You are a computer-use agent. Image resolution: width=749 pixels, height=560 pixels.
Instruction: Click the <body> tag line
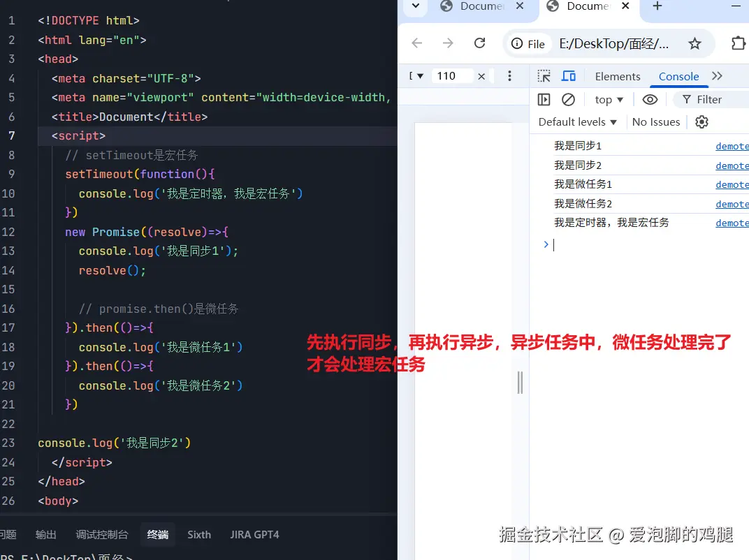58,501
